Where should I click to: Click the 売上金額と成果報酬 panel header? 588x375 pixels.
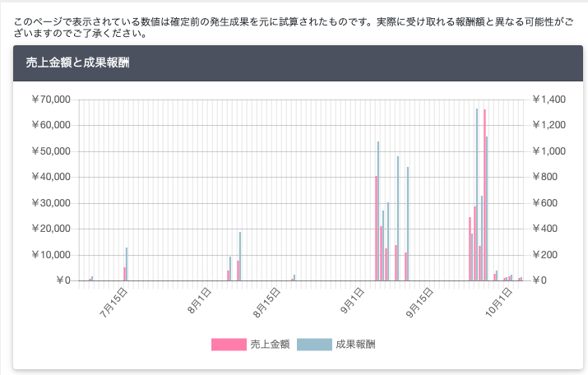(299, 63)
